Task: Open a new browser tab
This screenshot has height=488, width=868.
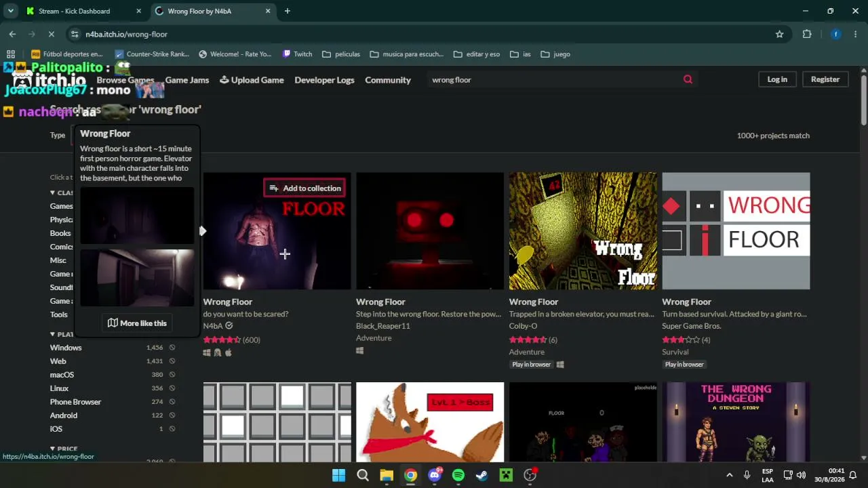Action: [287, 11]
